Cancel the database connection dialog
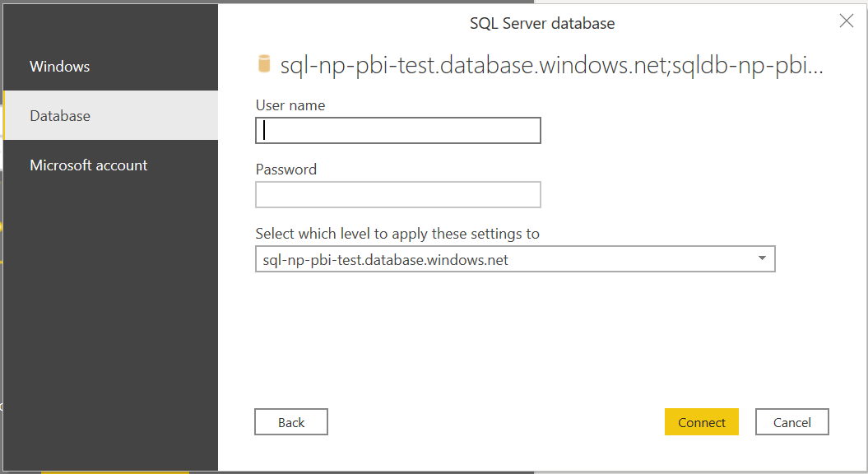The width and height of the screenshot is (868, 474). coord(791,422)
